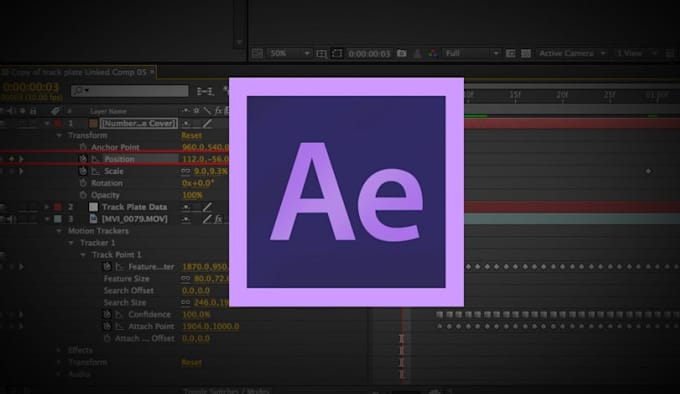
Task: Click MVI_0079.MOV teal label swatch
Action: 58,219
